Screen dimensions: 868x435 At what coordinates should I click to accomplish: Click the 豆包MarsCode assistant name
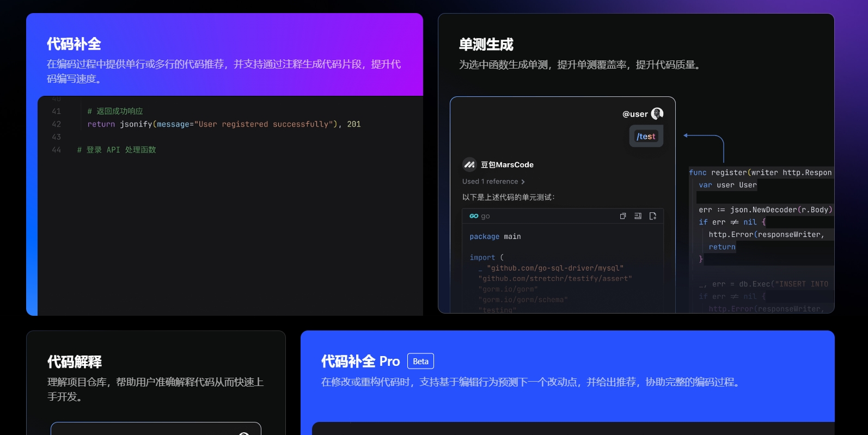pos(507,165)
